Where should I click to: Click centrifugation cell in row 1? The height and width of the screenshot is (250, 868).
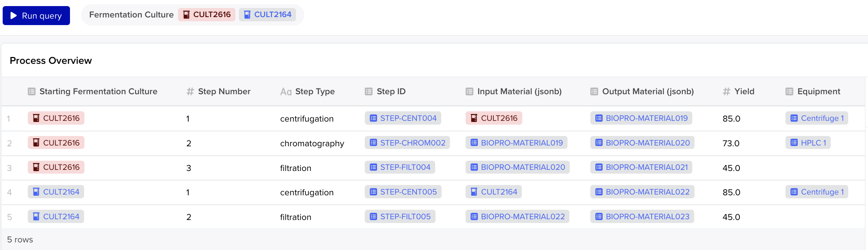tap(307, 119)
